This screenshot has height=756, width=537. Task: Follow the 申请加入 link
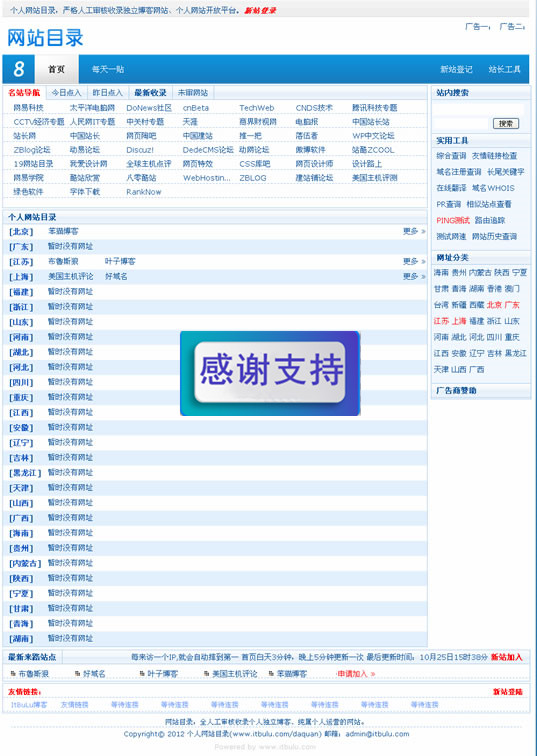coord(356,674)
